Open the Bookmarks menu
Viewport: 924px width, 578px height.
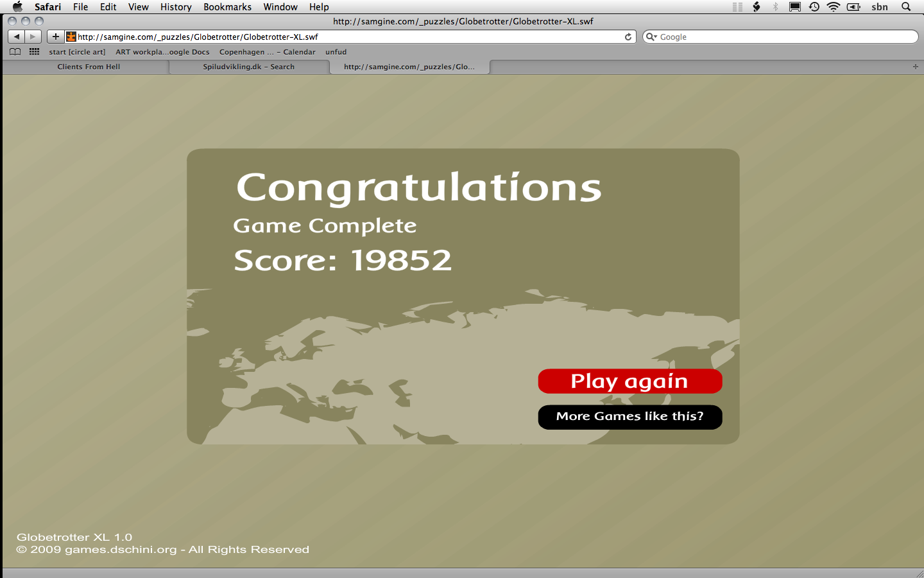click(228, 7)
